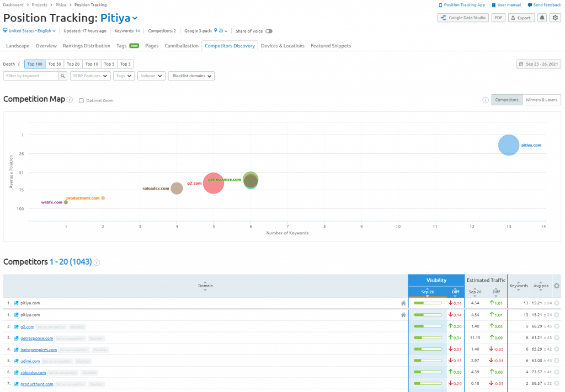Viewport: 565px width, 392px height.
Task: Enable the Optimal Zoom checkbox
Action: pyautogui.click(x=82, y=100)
